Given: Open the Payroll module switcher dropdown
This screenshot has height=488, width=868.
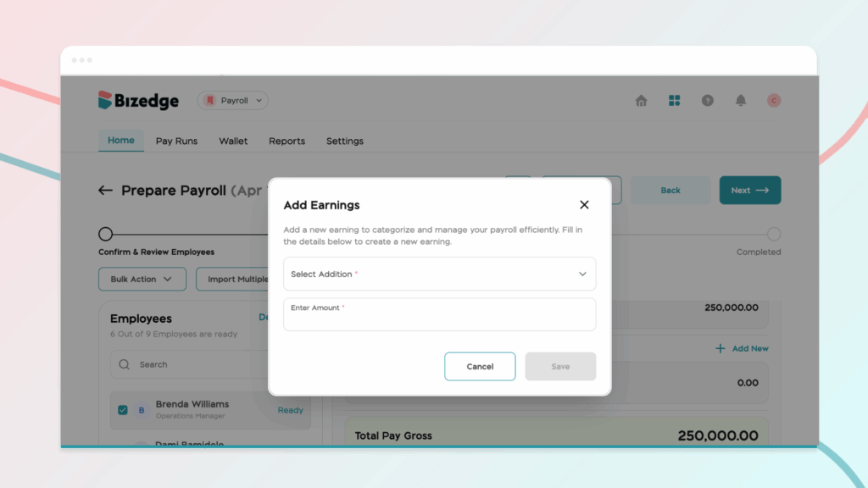Looking at the screenshot, I should click(233, 101).
